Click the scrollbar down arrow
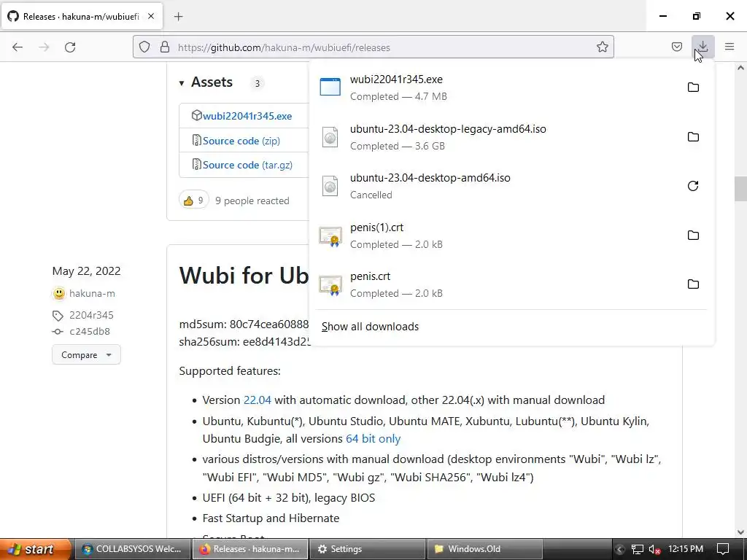 point(741,533)
